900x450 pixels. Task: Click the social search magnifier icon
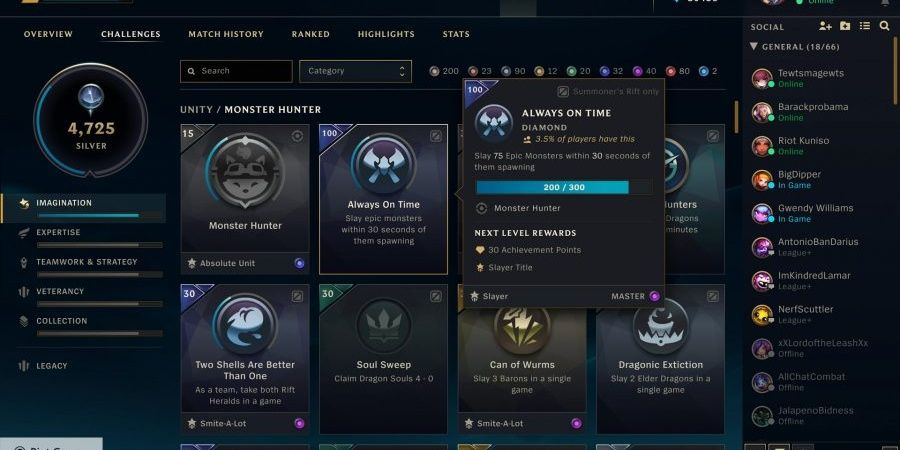(884, 26)
